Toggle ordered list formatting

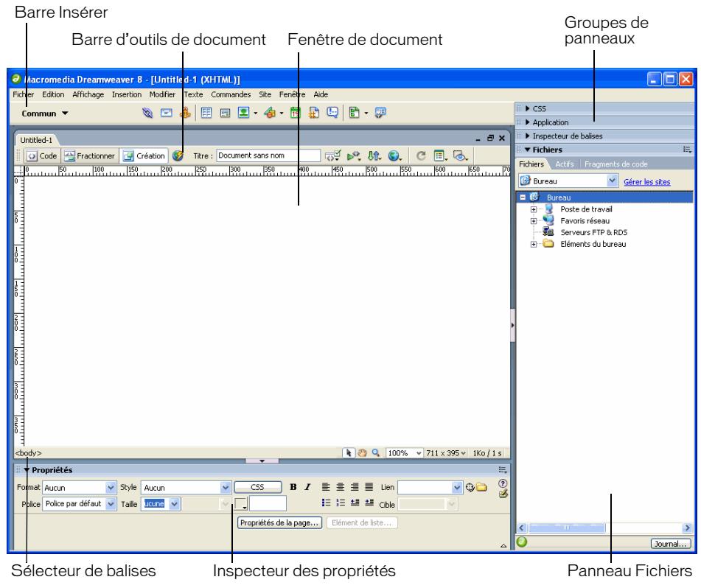[x=341, y=503]
